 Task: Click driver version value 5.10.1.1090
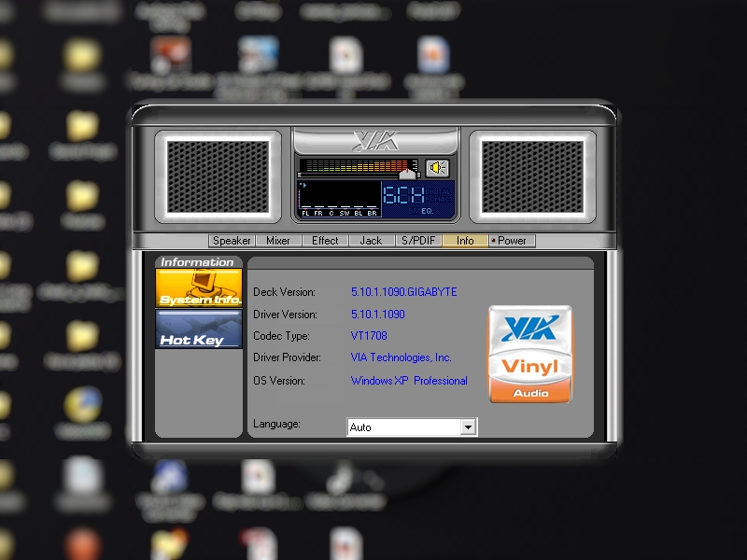pyautogui.click(x=378, y=315)
